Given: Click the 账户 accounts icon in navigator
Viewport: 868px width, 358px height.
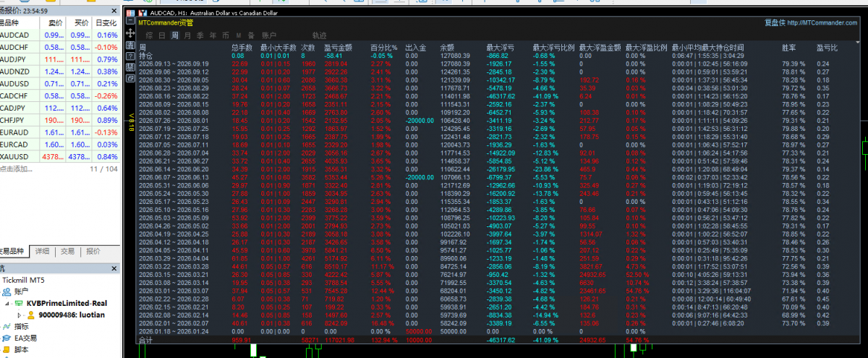Looking at the screenshot, I should pos(7,291).
